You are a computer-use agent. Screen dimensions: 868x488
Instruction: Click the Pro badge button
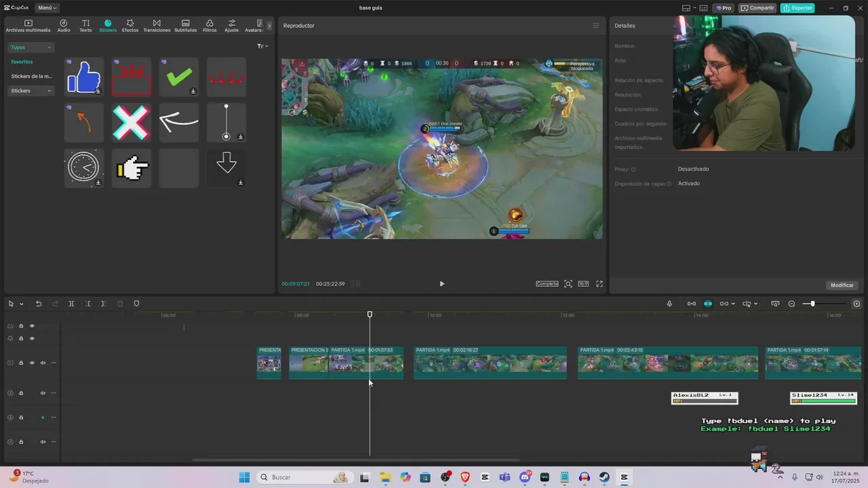pos(724,8)
